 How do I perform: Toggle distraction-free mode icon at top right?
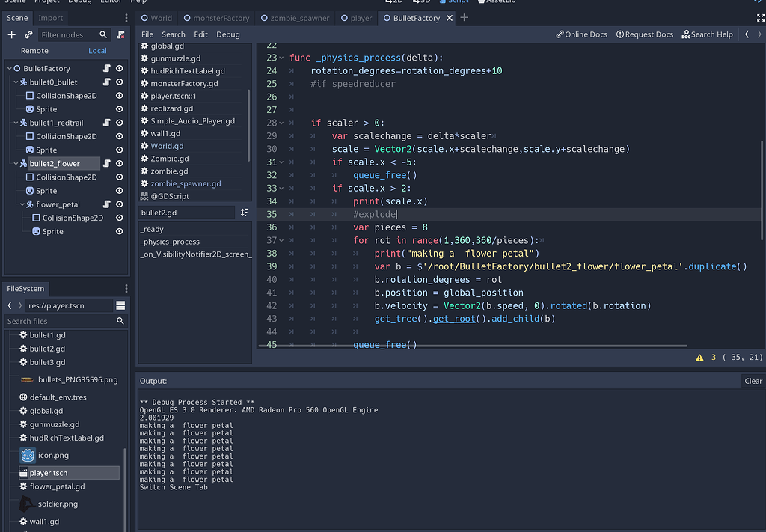click(761, 18)
